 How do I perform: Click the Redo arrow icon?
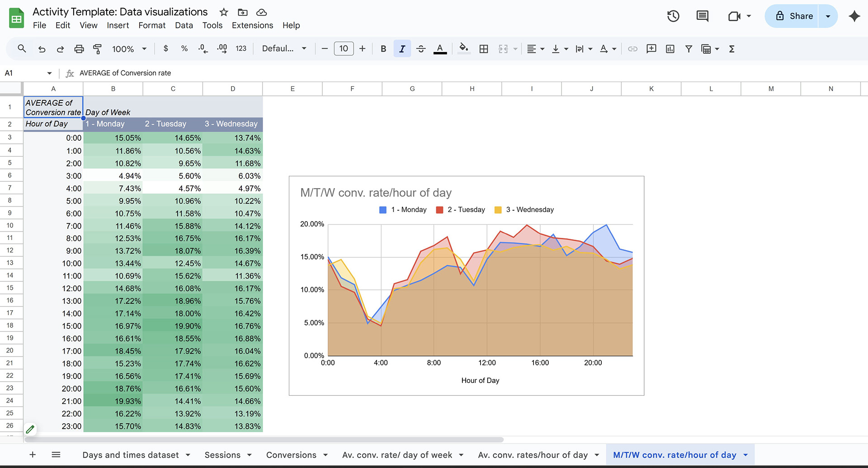pyautogui.click(x=60, y=49)
